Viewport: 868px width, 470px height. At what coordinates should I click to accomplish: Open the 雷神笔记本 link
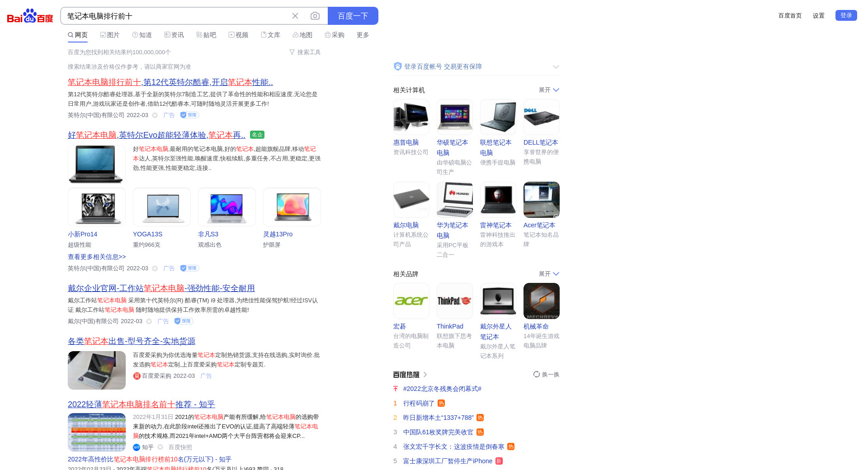click(496, 225)
